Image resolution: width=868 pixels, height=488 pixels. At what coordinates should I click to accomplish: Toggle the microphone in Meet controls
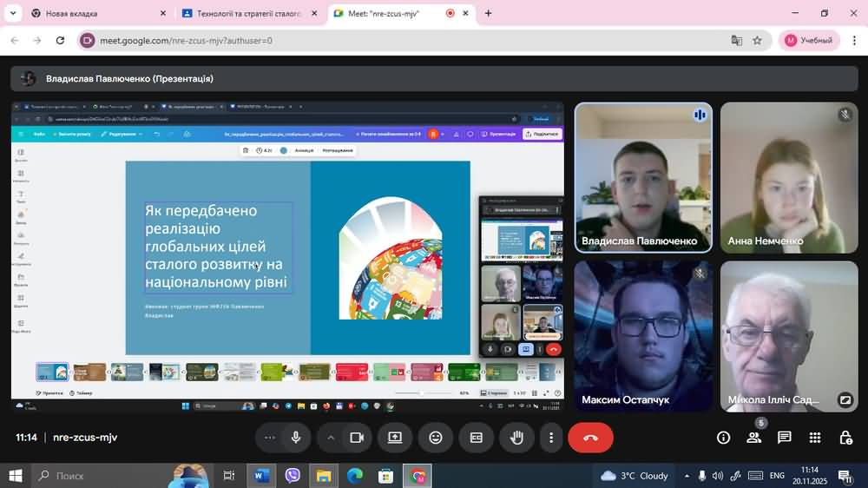coord(296,438)
